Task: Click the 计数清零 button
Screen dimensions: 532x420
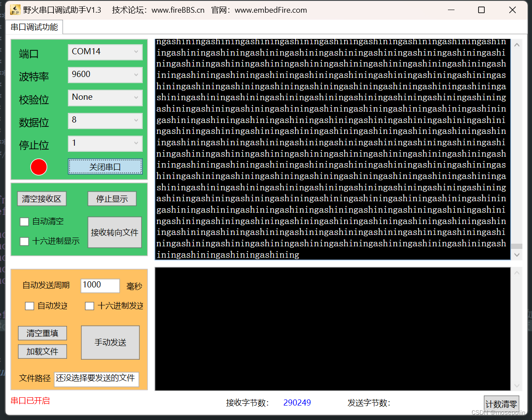Action: 501,404
